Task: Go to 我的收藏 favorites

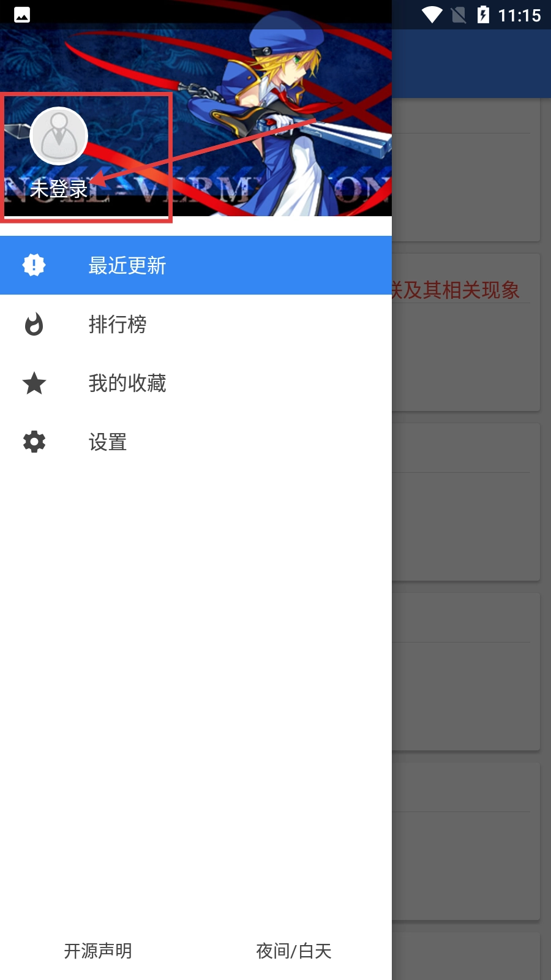Action: click(x=196, y=383)
